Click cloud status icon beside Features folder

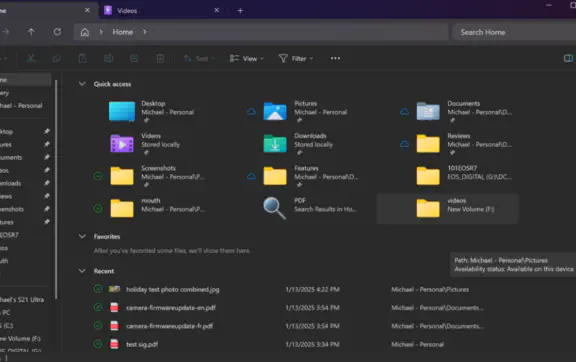pyautogui.click(x=251, y=176)
